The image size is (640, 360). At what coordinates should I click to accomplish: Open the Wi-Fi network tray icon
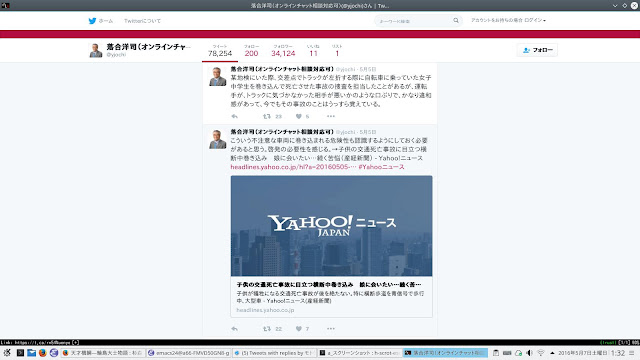click(x=541, y=353)
